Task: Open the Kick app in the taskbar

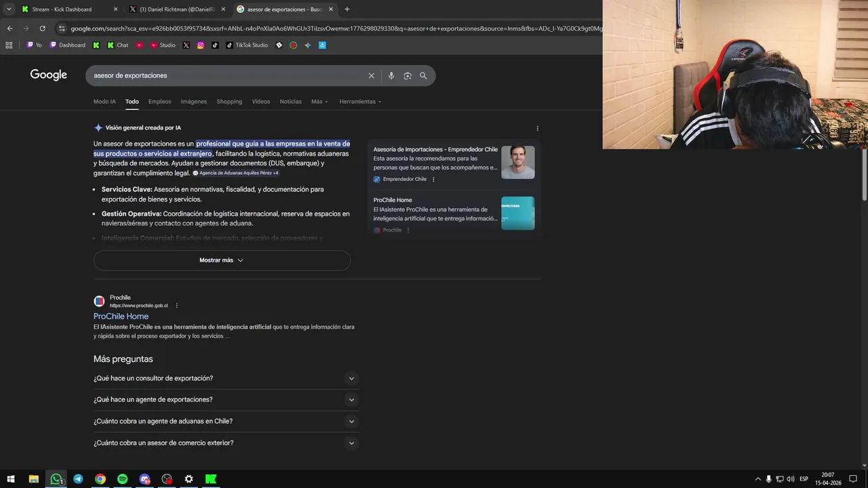Action: pyautogui.click(x=211, y=479)
